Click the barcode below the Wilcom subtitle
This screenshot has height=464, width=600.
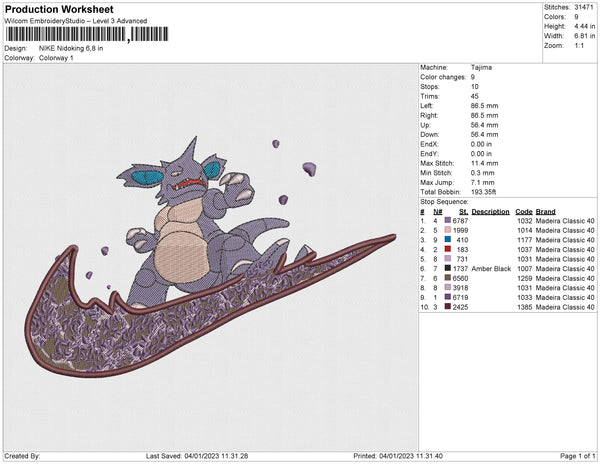click(x=87, y=34)
